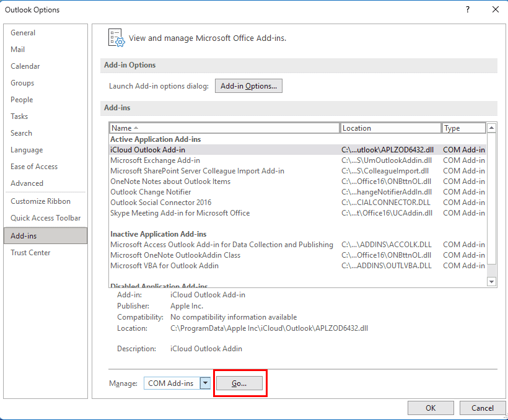The image size is (508, 420).
Task: Open the Tasks options page
Action: (45, 116)
